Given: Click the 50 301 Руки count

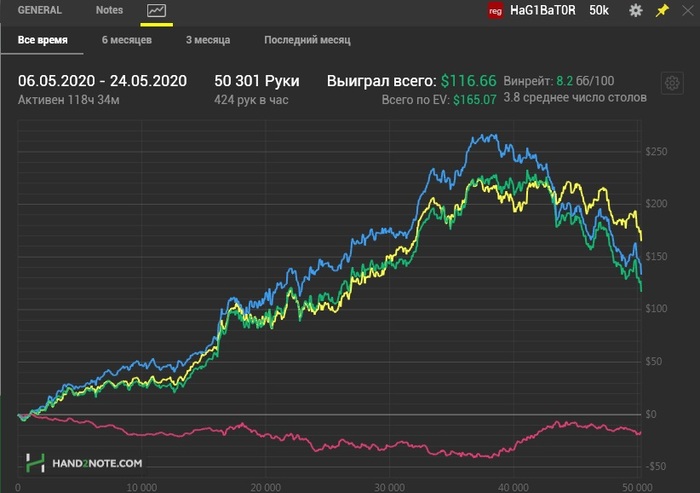Looking at the screenshot, I should [257, 81].
